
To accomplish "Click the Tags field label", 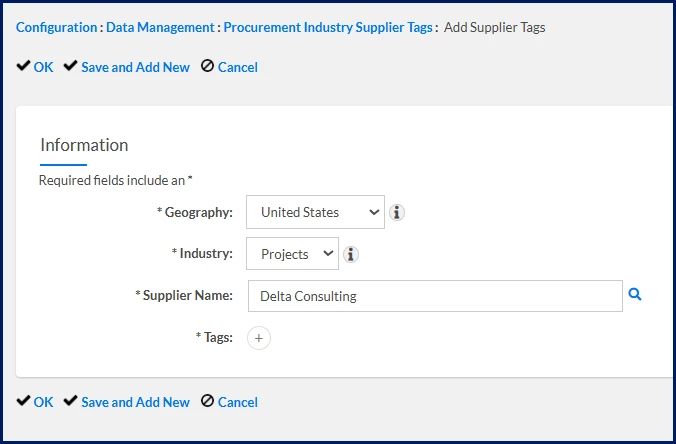I will 216,338.
